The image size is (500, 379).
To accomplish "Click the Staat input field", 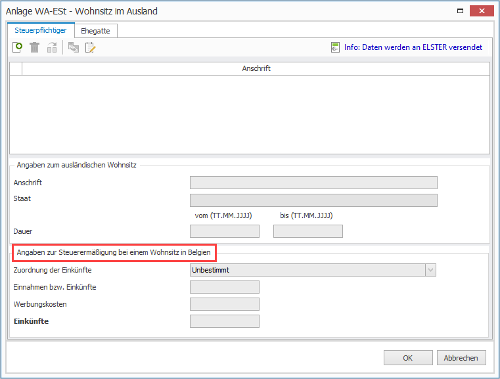I will (x=314, y=200).
